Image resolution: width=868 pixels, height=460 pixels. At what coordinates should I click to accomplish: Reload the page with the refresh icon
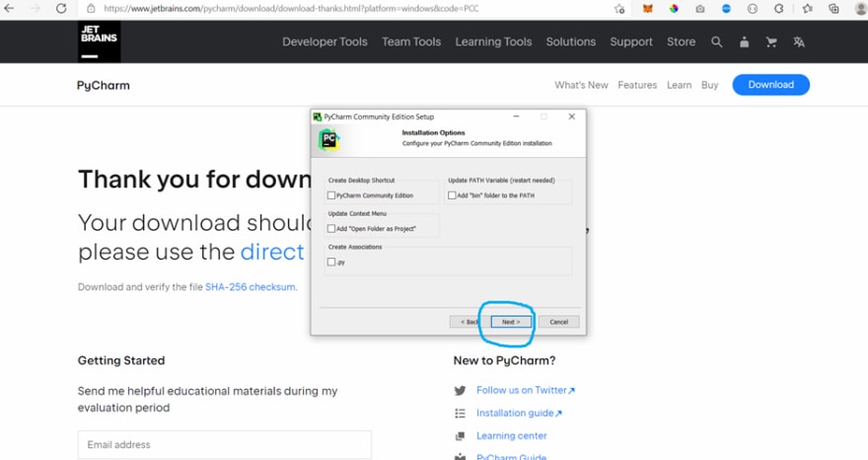61,8
